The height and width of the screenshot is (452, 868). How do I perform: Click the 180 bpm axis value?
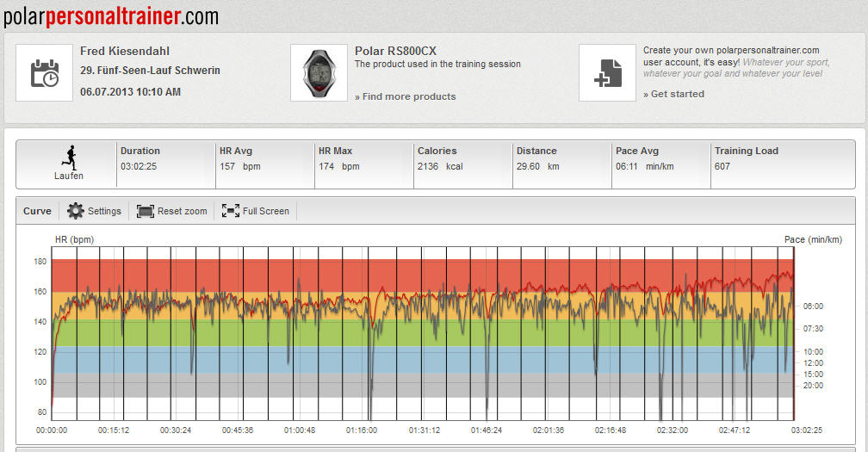40,261
